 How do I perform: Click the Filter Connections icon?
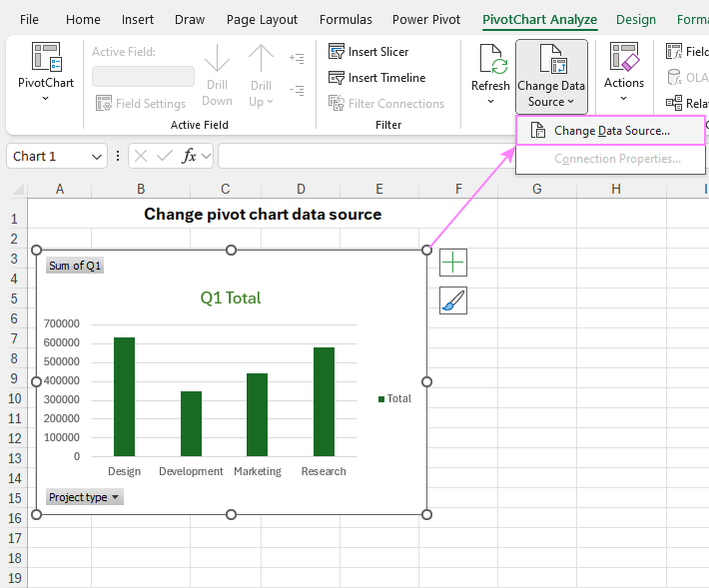[x=337, y=104]
